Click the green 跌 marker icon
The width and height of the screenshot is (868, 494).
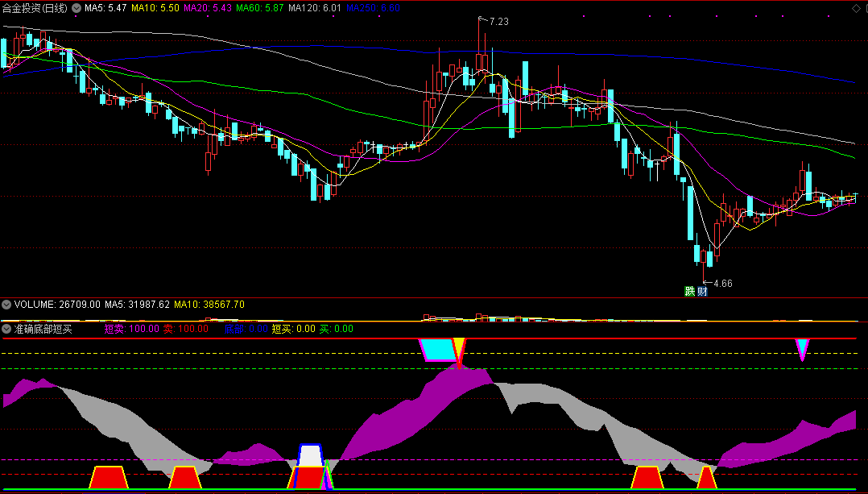pos(689,291)
